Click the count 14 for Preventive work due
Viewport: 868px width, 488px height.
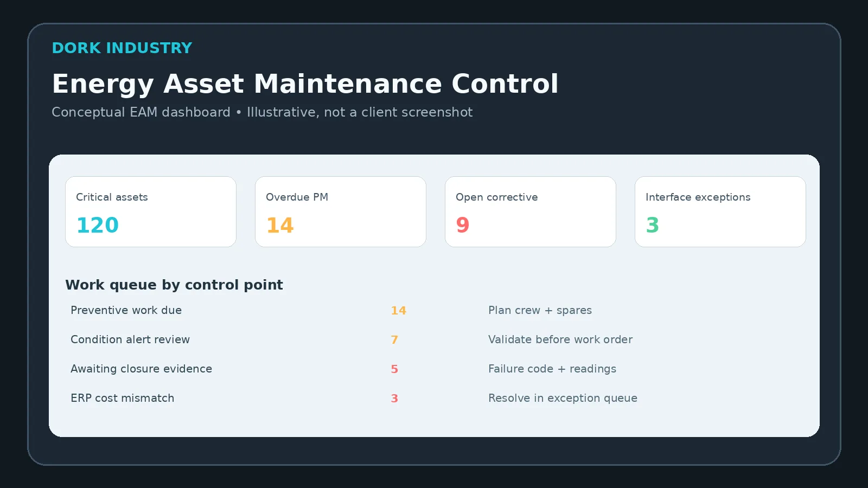coord(399,310)
